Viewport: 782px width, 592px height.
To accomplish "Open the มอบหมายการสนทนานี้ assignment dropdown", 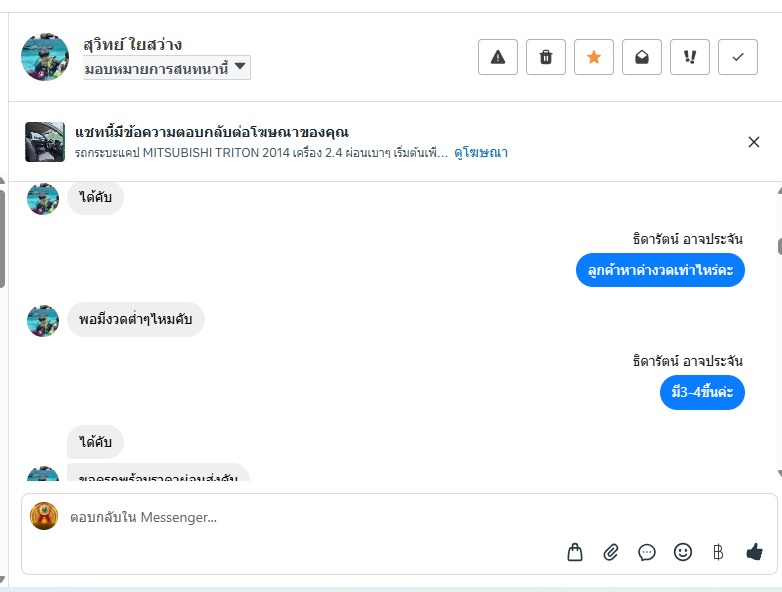I will [x=167, y=68].
